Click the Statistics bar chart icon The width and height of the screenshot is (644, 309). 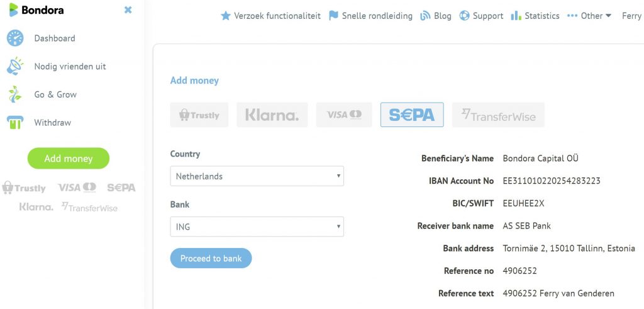[x=516, y=16]
